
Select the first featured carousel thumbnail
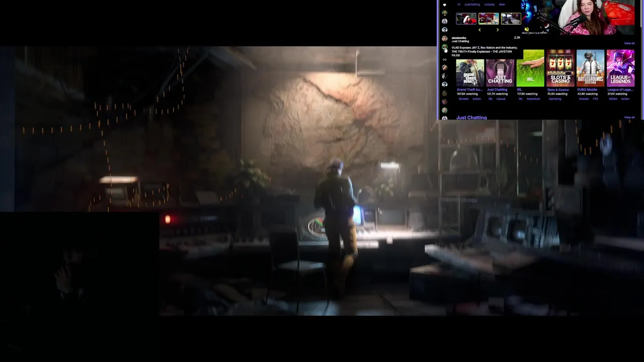click(x=466, y=19)
